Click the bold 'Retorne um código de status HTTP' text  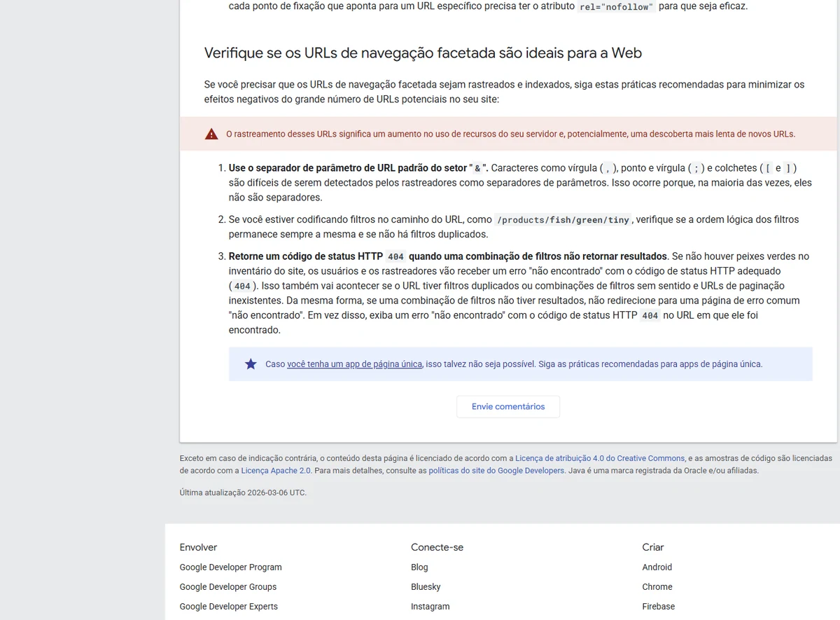point(448,256)
